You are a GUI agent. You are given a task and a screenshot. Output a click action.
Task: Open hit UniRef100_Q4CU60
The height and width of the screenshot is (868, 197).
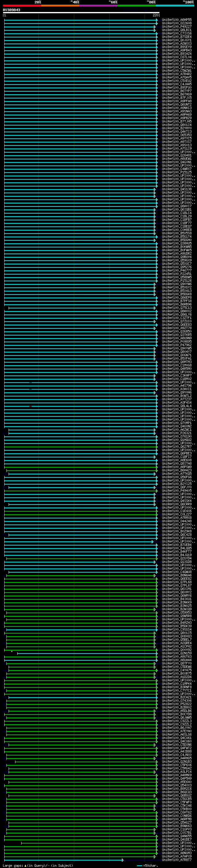(176, 741)
